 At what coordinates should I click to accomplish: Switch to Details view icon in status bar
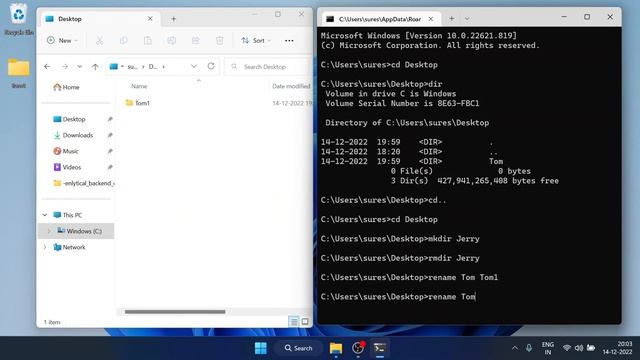[293, 322]
